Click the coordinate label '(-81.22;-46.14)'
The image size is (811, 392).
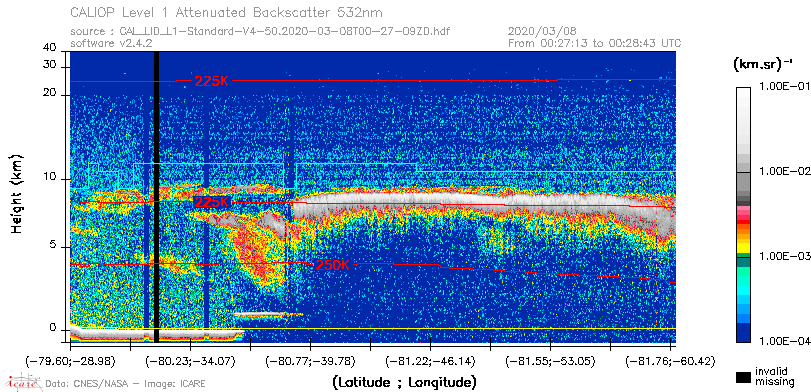[431, 361]
